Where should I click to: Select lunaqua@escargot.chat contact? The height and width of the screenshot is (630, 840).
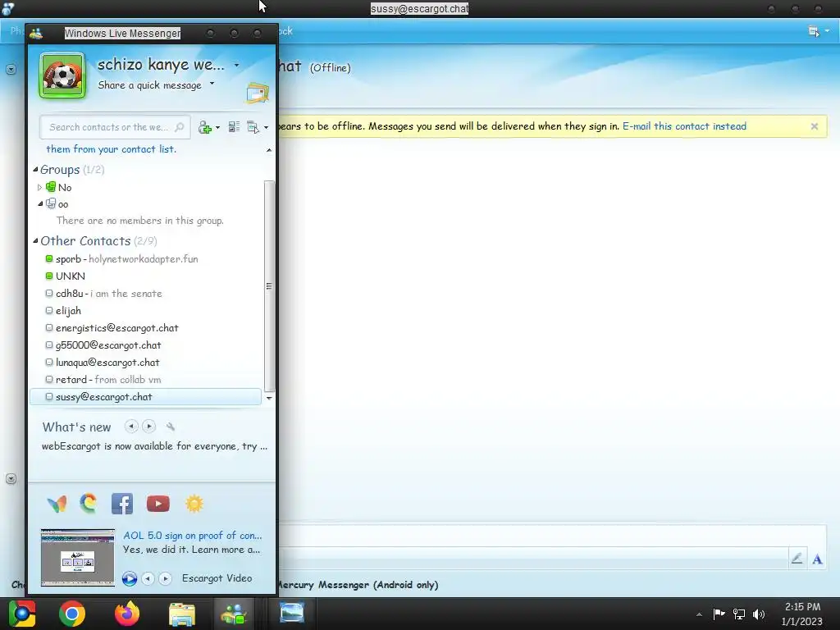(x=146, y=362)
